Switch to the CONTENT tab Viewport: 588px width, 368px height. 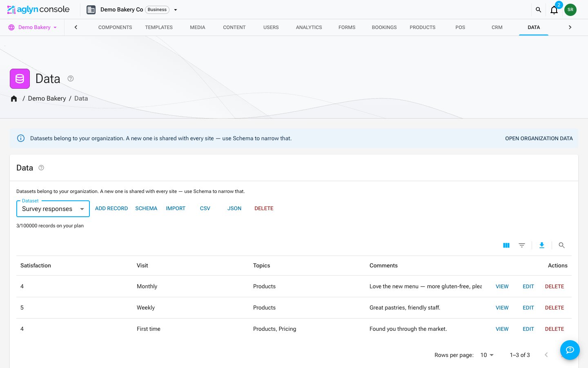[x=234, y=27]
